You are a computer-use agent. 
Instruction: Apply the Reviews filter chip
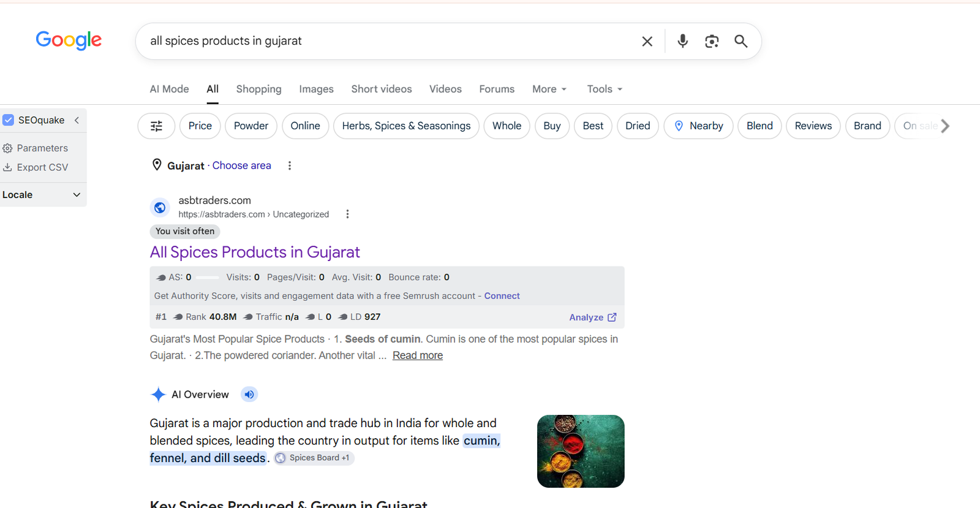point(813,126)
